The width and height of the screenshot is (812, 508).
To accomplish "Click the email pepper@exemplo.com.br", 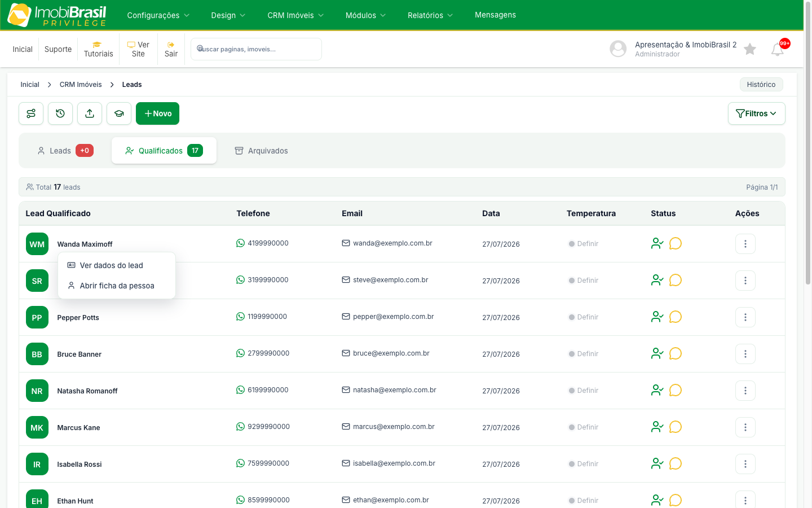I will tap(394, 317).
